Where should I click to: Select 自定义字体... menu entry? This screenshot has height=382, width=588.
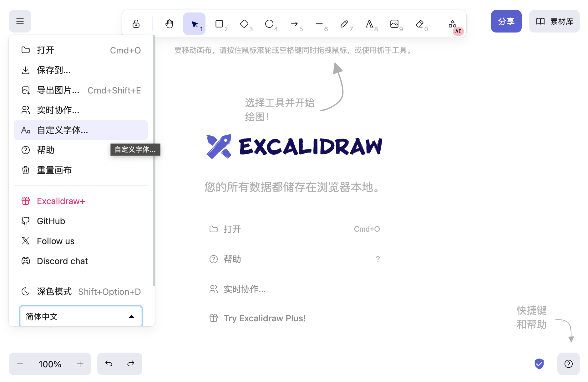[x=81, y=130]
